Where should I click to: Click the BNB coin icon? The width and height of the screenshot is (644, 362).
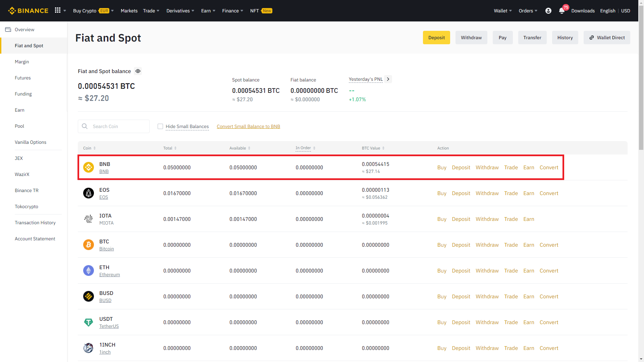tap(89, 167)
